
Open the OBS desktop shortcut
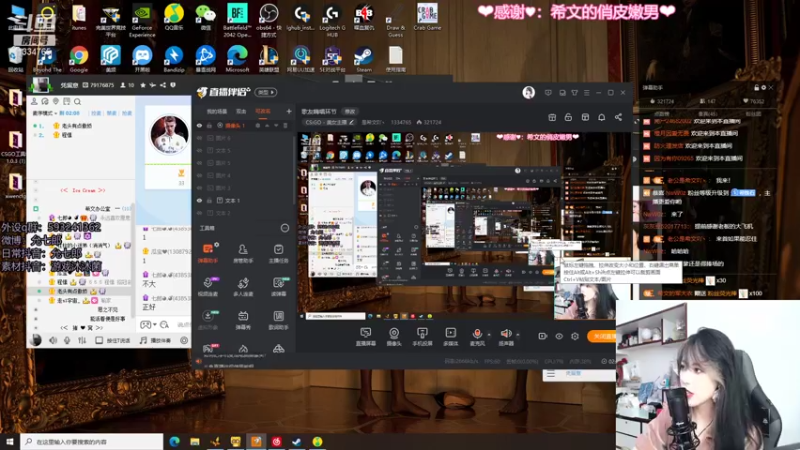(x=268, y=20)
